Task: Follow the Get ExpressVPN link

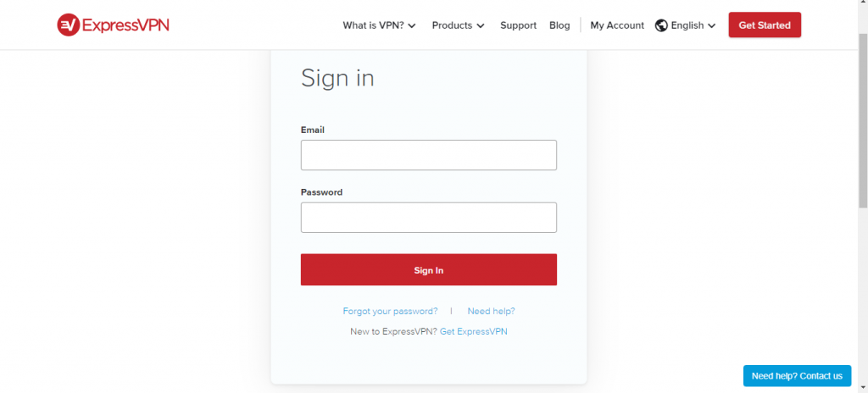Action: [x=473, y=331]
